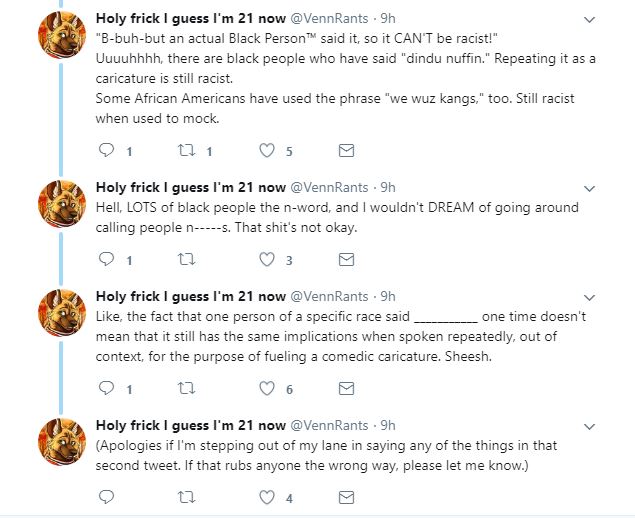Open @VennRants handle on the first tweet
The height and width of the screenshot is (518, 635).
point(329,19)
